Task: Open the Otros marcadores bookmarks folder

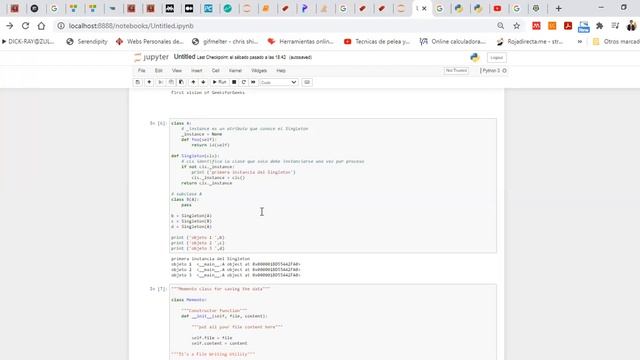Action: pyautogui.click(x=616, y=42)
